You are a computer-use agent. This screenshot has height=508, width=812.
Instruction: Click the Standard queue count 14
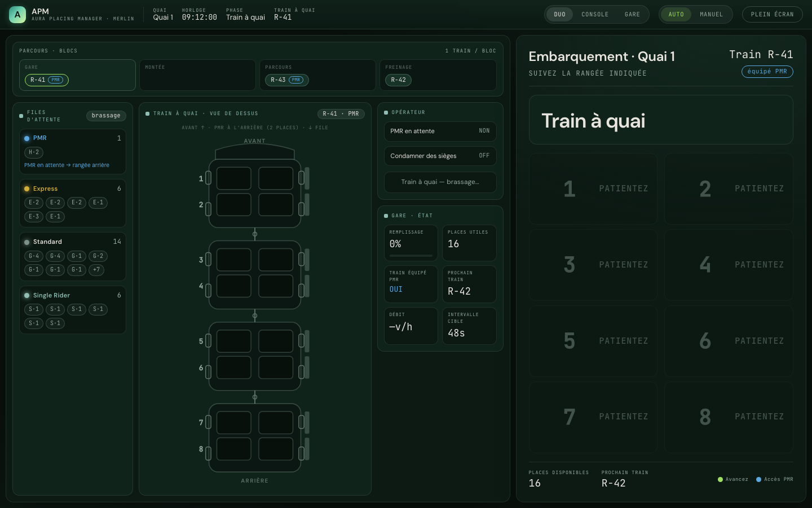click(x=117, y=242)
